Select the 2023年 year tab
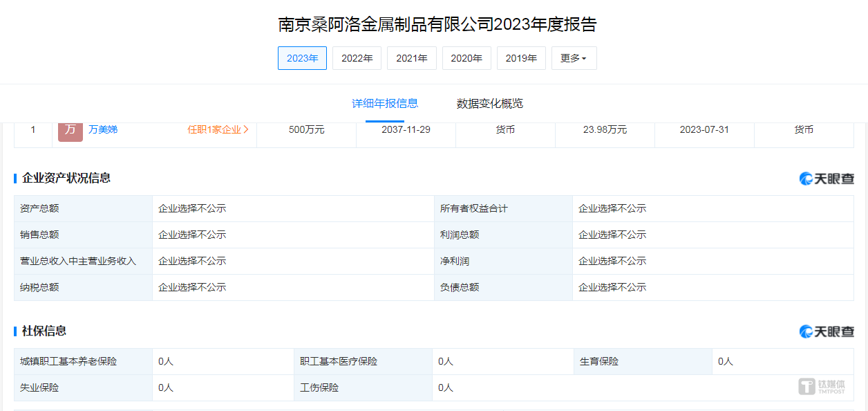This screenshot has height=411, width=868. (302, 58)
